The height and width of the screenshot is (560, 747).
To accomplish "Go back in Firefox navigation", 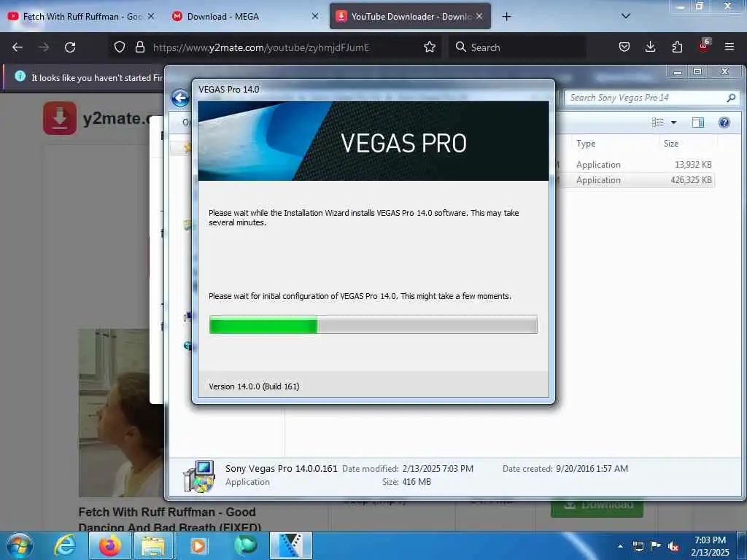I will [x=18, y=47].
